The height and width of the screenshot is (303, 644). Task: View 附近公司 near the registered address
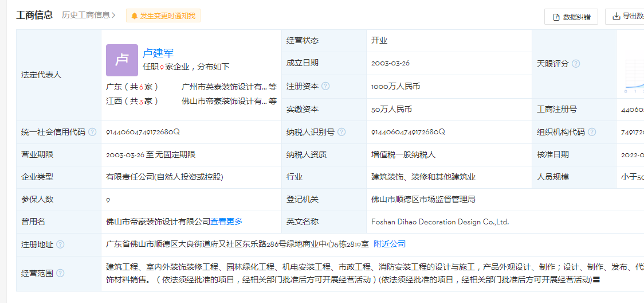click(390, 244)
